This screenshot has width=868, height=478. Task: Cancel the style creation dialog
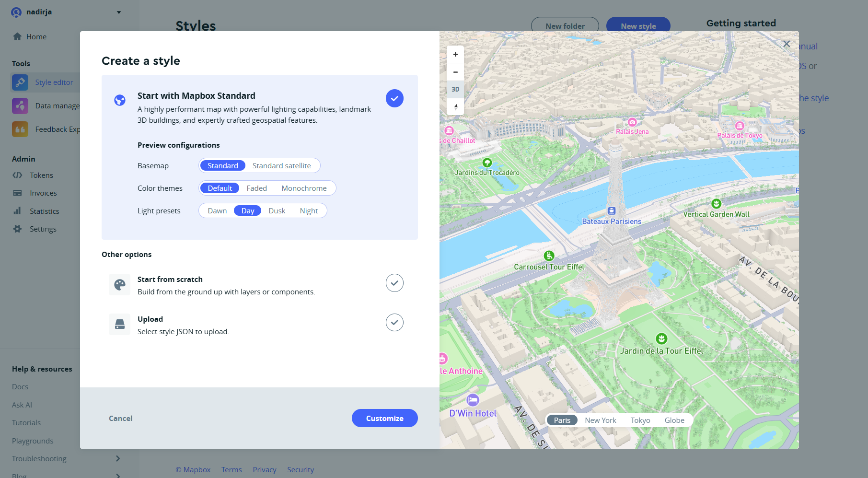pos(120,419)
